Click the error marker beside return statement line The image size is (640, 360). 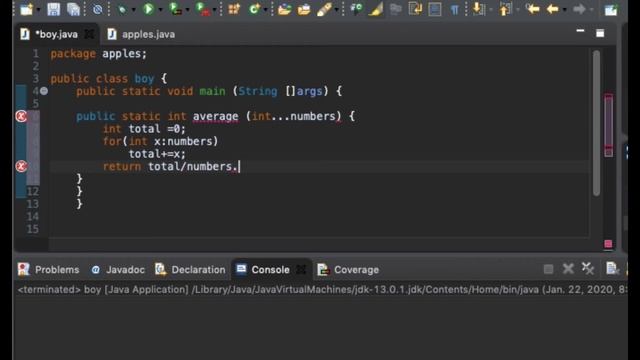tap(21, 166)
